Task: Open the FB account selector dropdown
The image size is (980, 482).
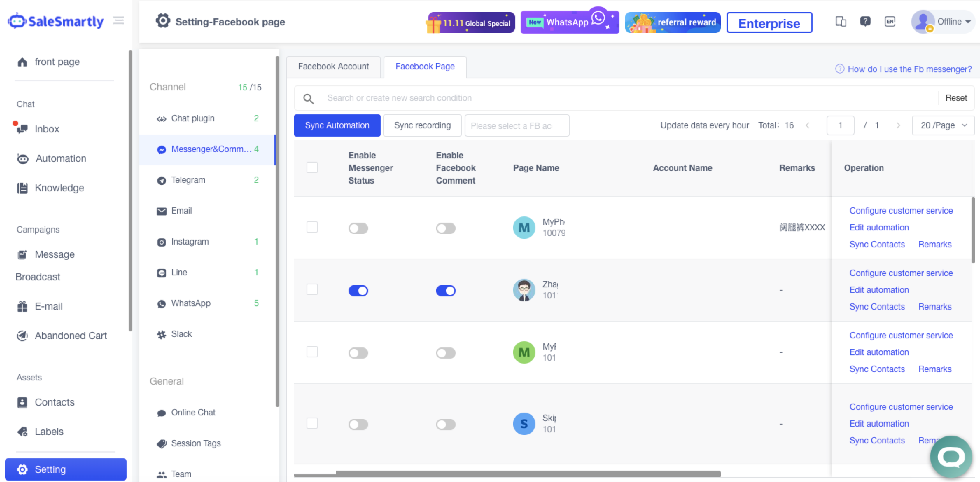Action: coord(517,126)
